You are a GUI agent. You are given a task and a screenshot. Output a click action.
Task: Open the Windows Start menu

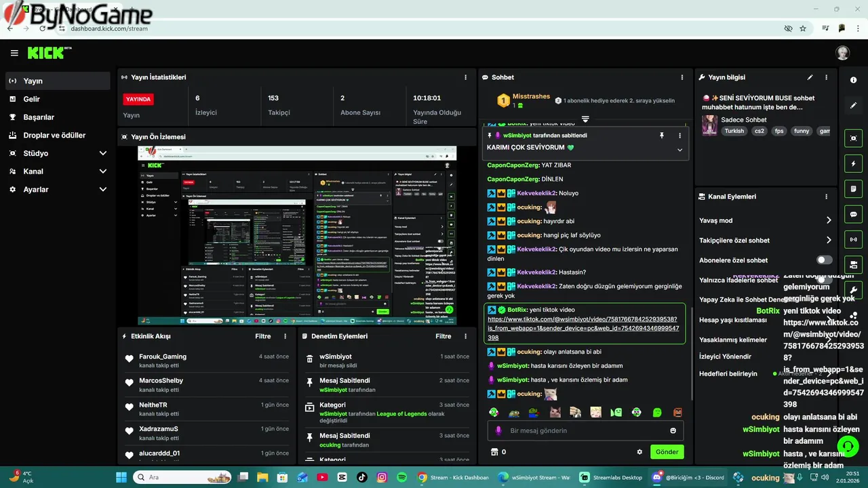[121, 477]
